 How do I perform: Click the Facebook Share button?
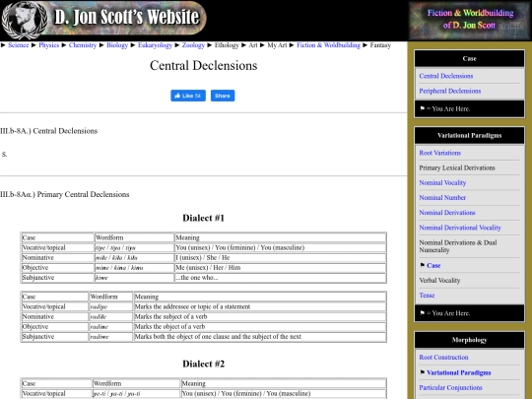(223, 96)
